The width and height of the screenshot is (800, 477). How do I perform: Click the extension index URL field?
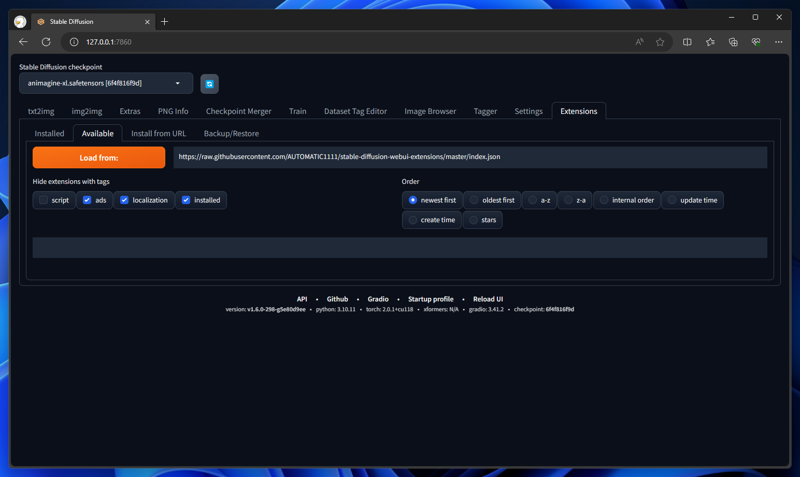pyautogui.click(x=470, y=157)
